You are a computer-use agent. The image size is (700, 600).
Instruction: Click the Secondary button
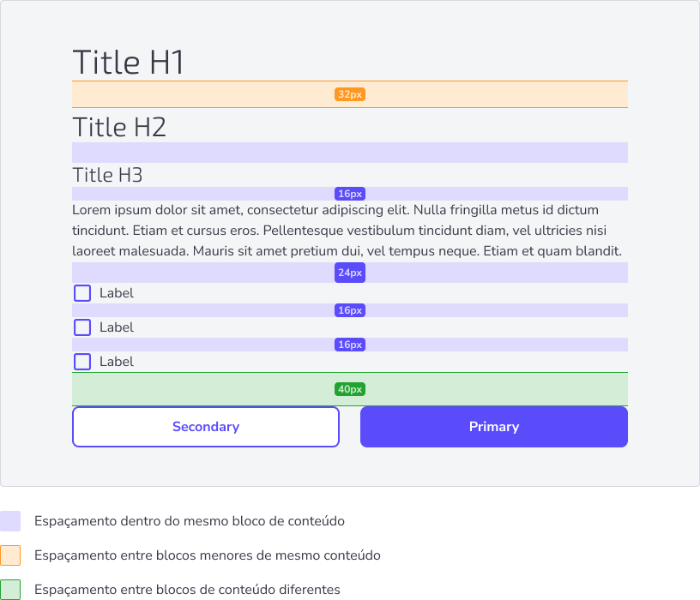tap(206, 427)
